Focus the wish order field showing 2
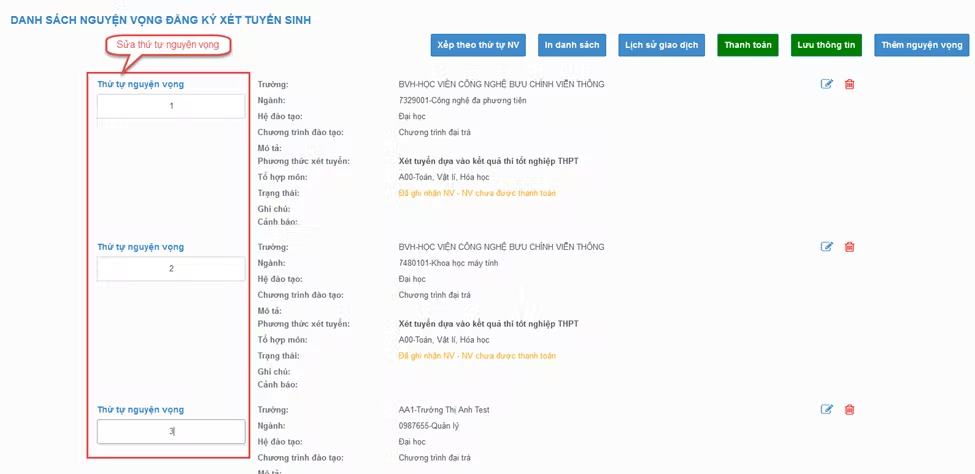 pos(171,269)
